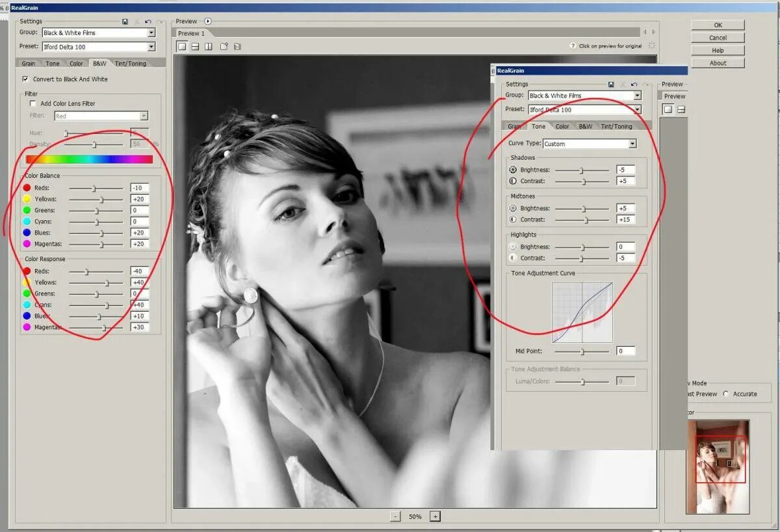This screenshot has height=532, width=780.
Task: Enable the Add Color Lens Filter checkbox
Action: click(32, 103)
